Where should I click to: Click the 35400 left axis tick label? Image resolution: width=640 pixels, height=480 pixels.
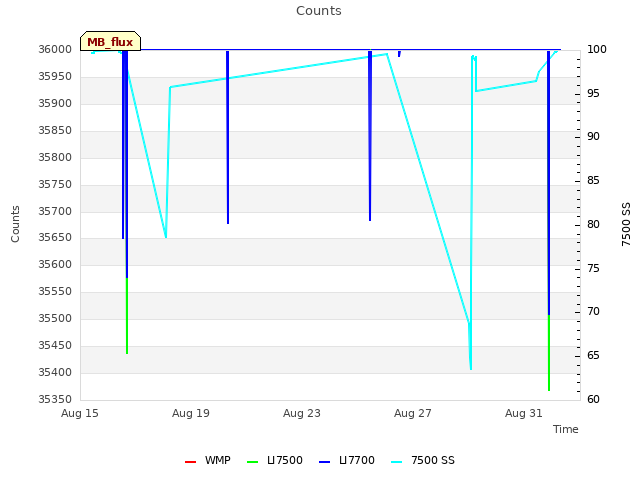tap(55, 372)
